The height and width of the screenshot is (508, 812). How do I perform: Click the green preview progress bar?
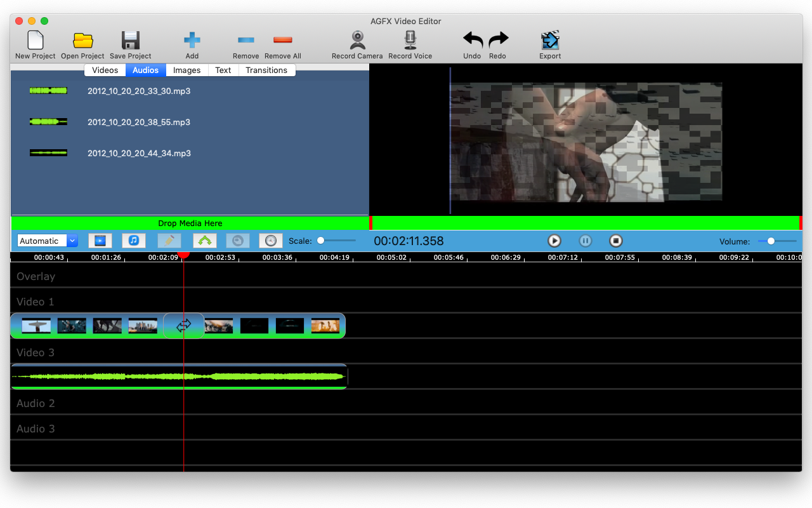coord(586,223)
